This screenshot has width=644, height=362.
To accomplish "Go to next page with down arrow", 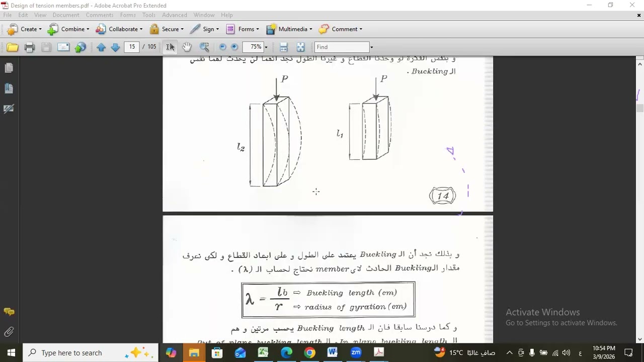I will point(115,47).
